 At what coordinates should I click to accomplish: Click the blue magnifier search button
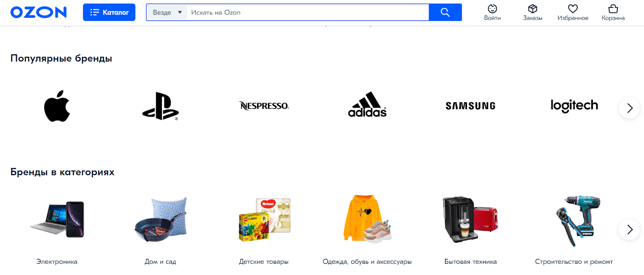coord(445,12)
